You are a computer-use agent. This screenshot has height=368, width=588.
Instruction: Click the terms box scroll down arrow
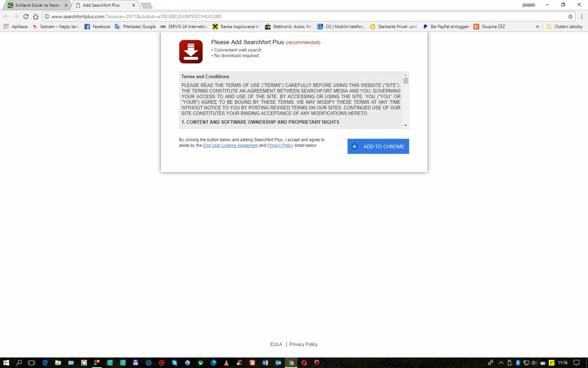(406, 125)
